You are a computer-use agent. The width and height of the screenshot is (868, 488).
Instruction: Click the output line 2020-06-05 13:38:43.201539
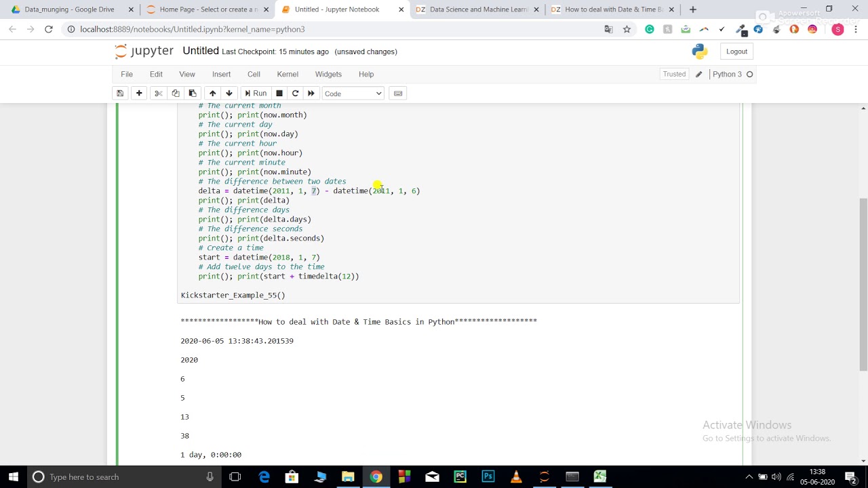click(x=237, y=341)
